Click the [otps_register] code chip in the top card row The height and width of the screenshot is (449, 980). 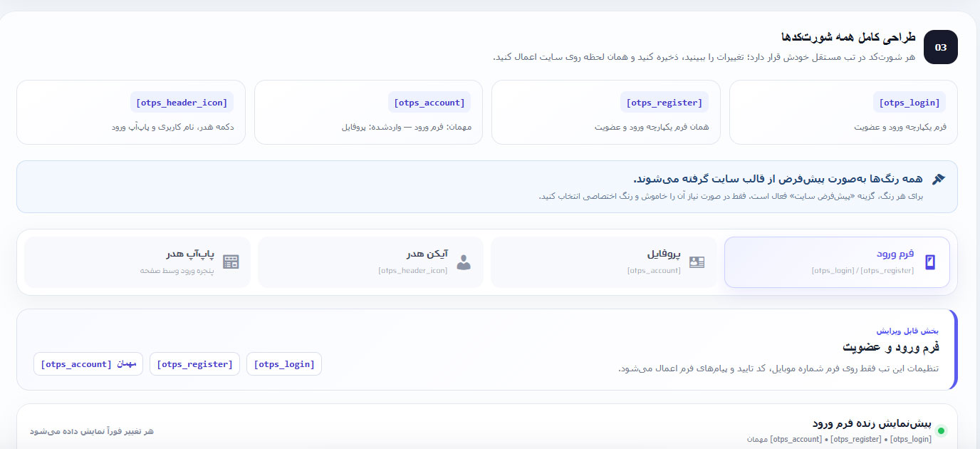pos(664,103)
